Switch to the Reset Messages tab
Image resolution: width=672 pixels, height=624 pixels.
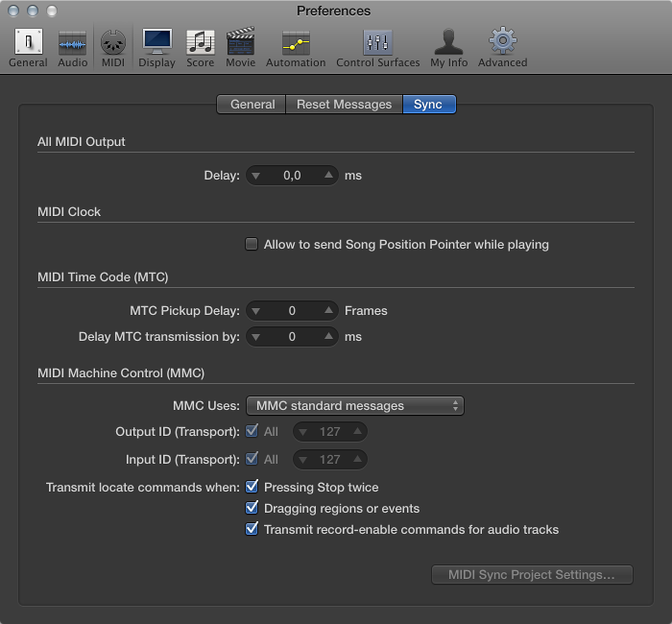pos(344,104)
